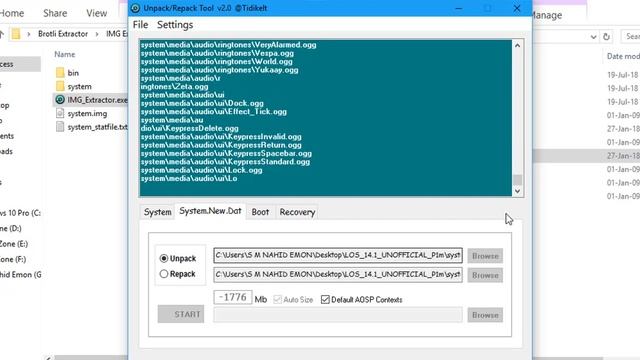The image size is (640, 360).
Task: Select the (D:) drive in Explorer sidebar
Action: (x=11, y=228)
